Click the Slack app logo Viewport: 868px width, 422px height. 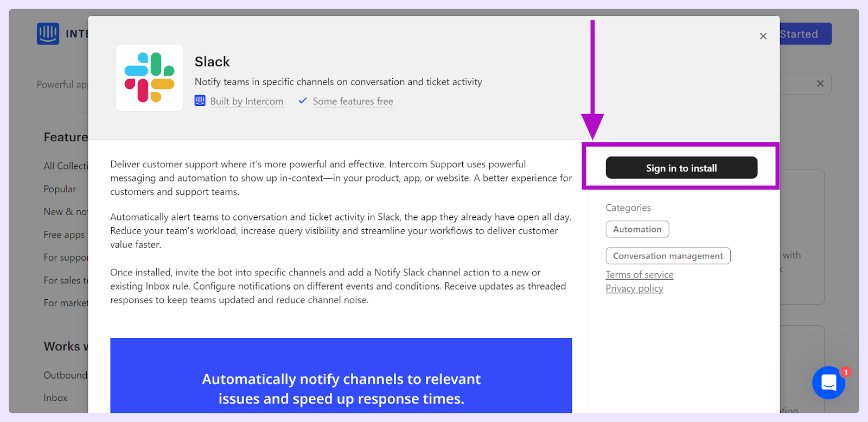click(x=149, y=78)
